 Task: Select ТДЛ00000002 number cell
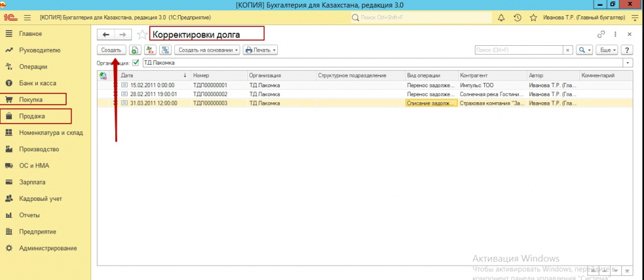(x=219, y=94)
